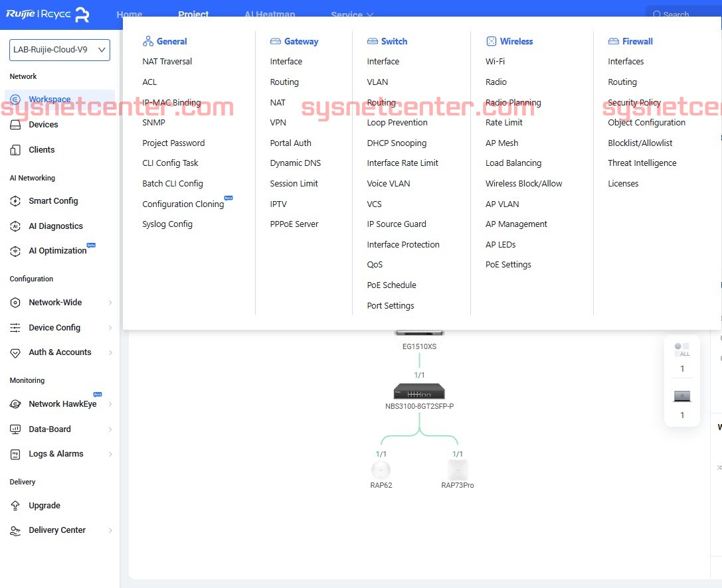Select the EG1510XS gateway label
This screenshot has width=722, height=588.
click(420, 346)
